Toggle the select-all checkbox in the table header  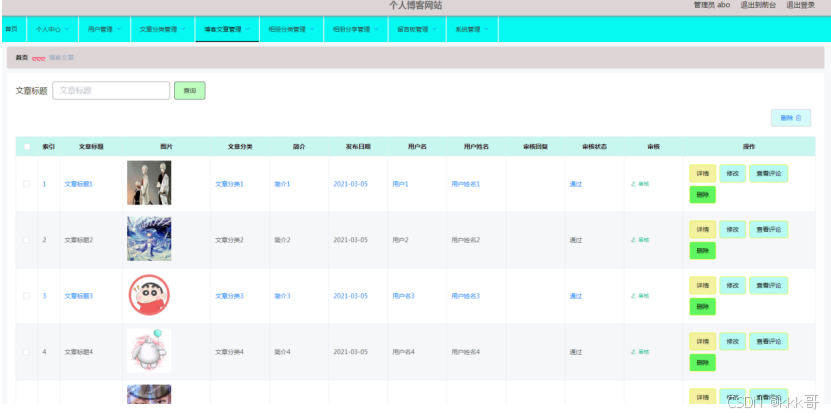point(27,147)
